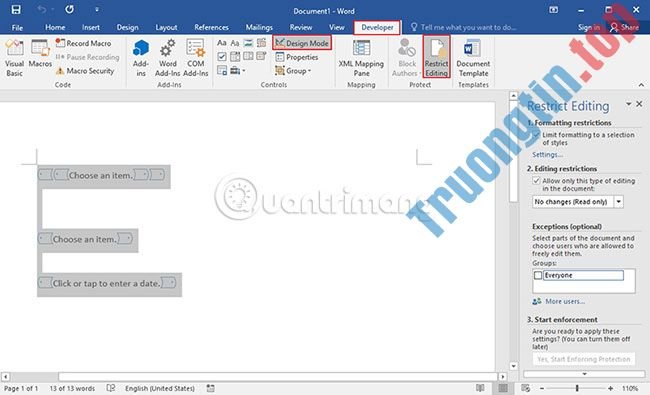The image size is (650, 395).
Task: Open the Macros dialog
Action: 40,54
